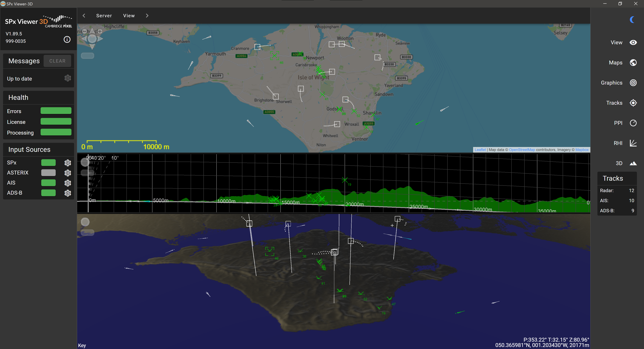Screen dimensions: 644x349
Task: Click the Processing health status bar
Action: click(56, 132)
